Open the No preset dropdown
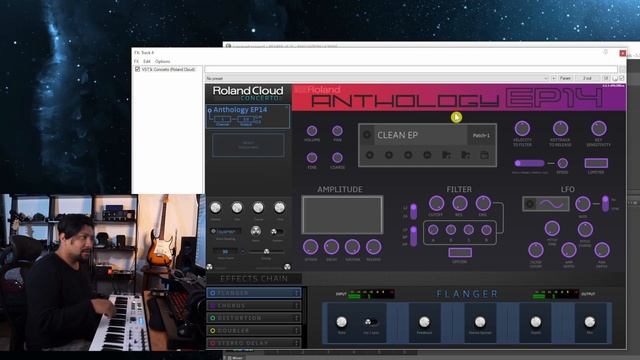640x360 pixels. tap(376, 78)
